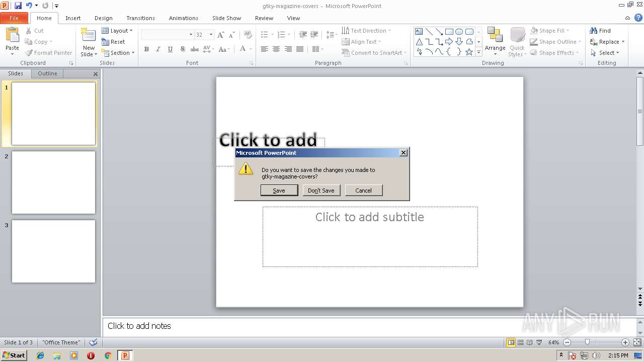Toggle Bold formatting
This screenshot has height=362, width=644.
pos(146,49)
